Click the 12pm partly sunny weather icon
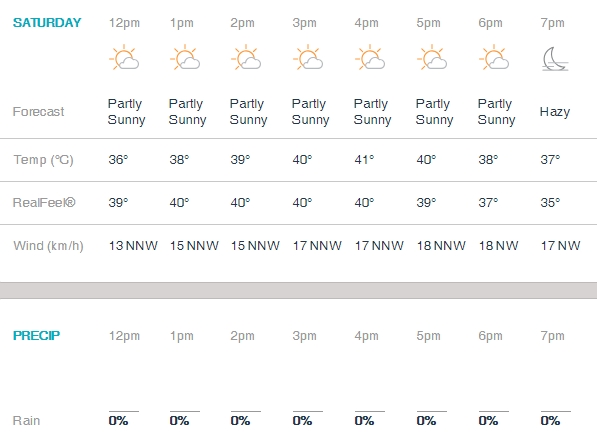 (124, 58)
